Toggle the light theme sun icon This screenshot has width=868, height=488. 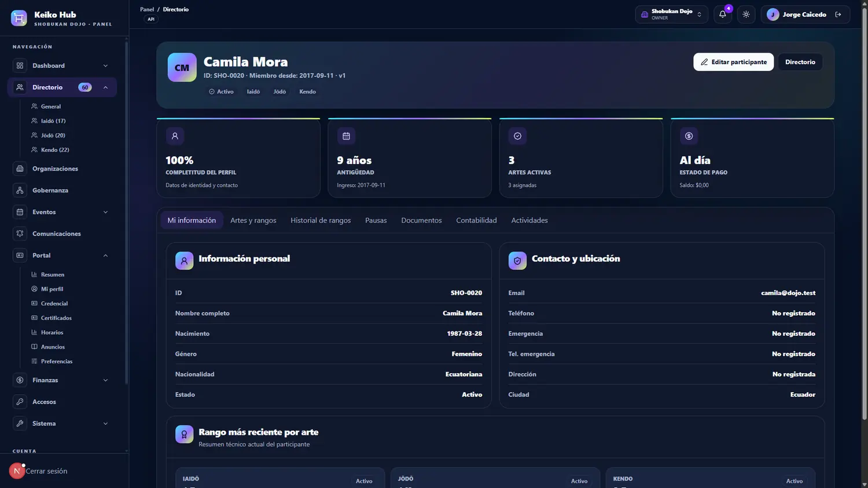[746, 14]
